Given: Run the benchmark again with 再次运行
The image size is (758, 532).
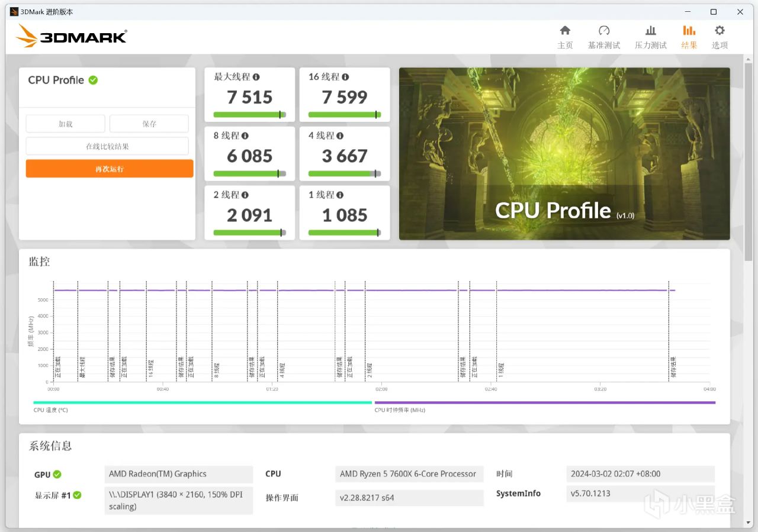Looking at the screenshot, I should coord(110,169).
